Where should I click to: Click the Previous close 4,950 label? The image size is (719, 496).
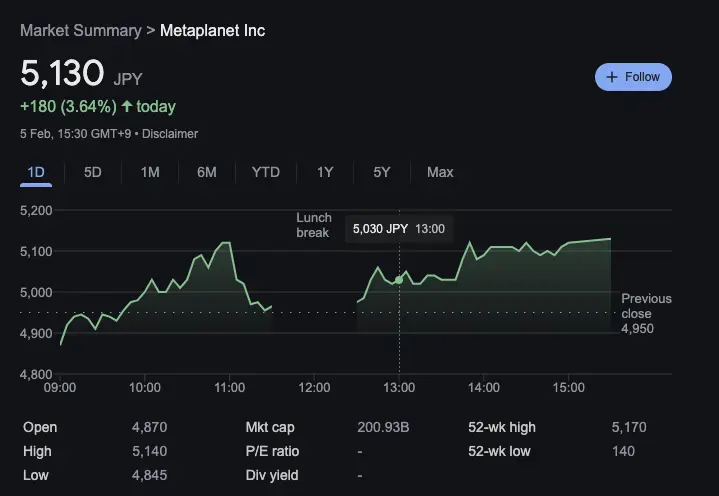coord(646,313)
